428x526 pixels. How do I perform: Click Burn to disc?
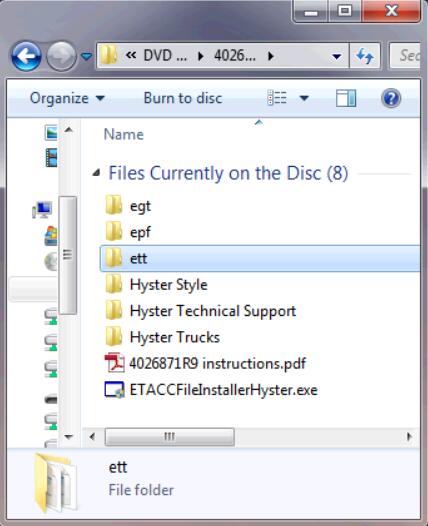pyautogui.click(x=183, y=98)
